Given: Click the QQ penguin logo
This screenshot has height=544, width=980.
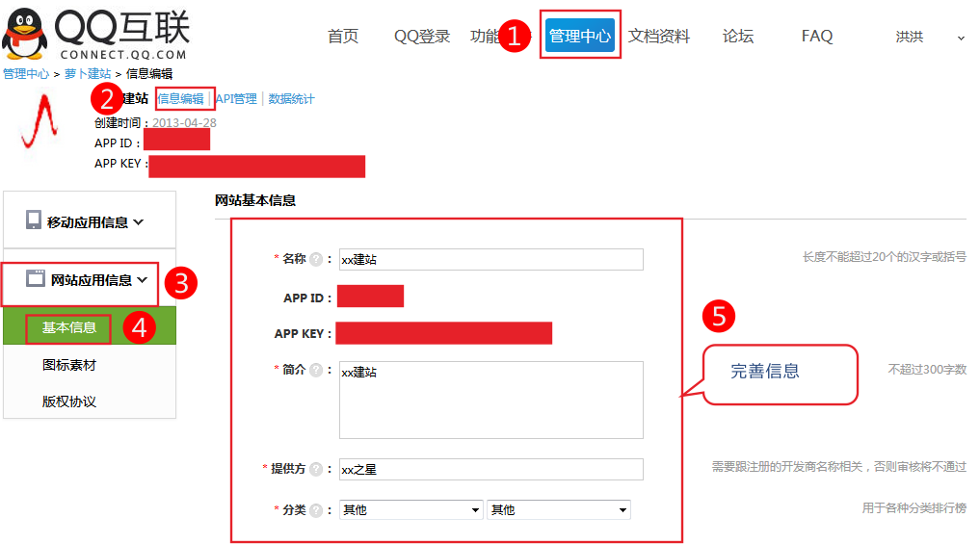Looking at the screenshot, I should tap(24, 33).
